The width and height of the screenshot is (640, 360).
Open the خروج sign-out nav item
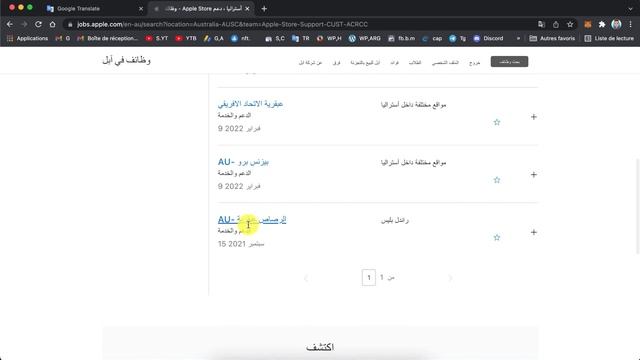(474, 62)
